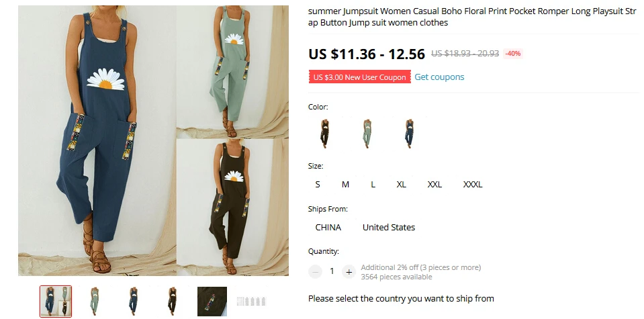Select size XXXL
The height and width of the screenshot is (319, 644).
pos(473,184)
